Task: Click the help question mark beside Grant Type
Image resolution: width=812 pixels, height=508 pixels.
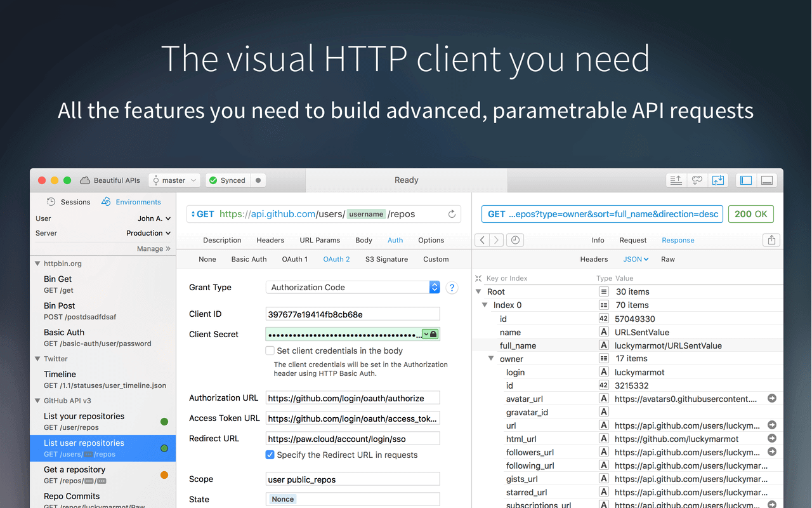Action: (452, 288)
